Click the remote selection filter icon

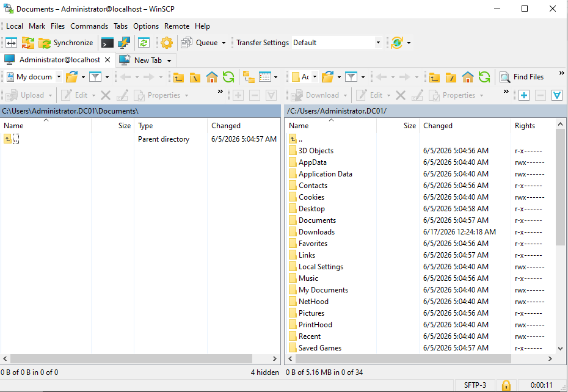tap(557, 95)
